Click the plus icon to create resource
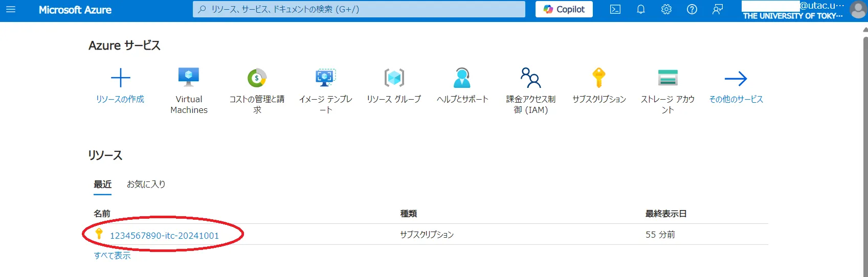The image size is (868, 277). [121, 78]
